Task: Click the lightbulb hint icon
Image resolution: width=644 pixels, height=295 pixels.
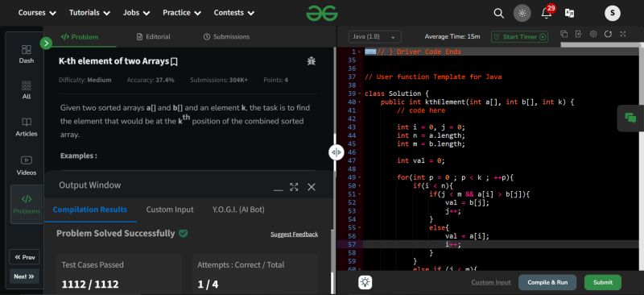Action: (x=365, y=282)
